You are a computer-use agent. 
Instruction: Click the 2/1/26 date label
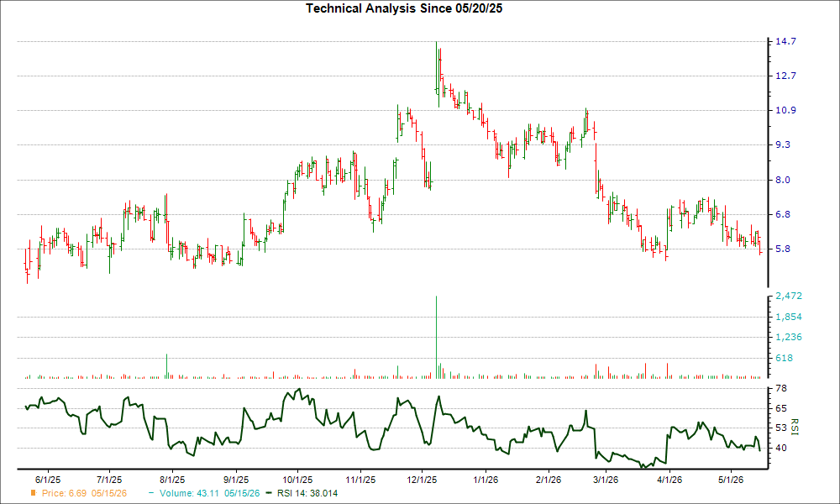[x=548, y=480]
